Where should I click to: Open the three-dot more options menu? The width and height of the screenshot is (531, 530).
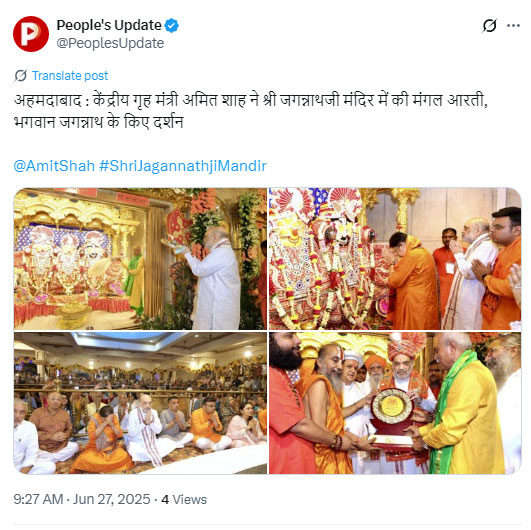513,26
